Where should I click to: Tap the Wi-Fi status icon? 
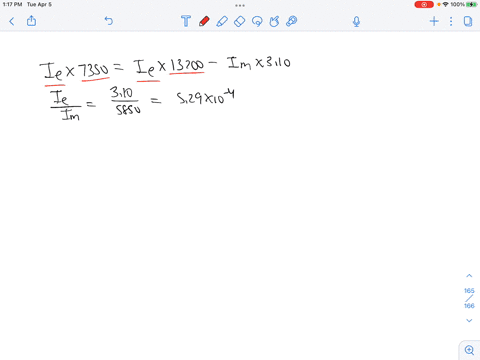coord(445,4)
